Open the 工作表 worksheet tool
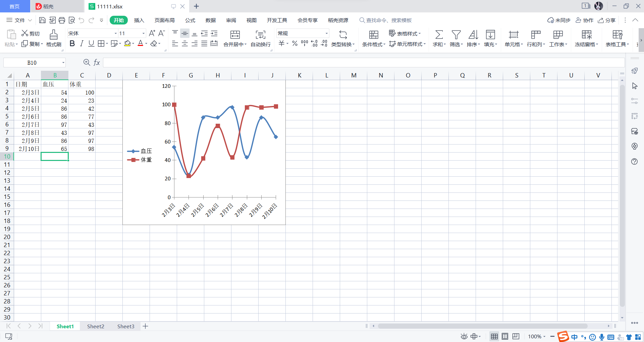644x342 pixels. pyautogui.click(x=558, y=38)
